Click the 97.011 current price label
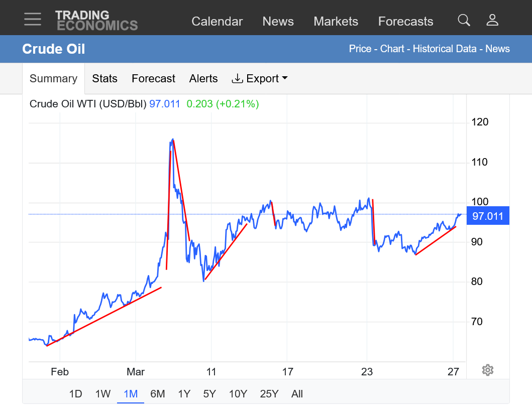 click(x=488, y=216)
